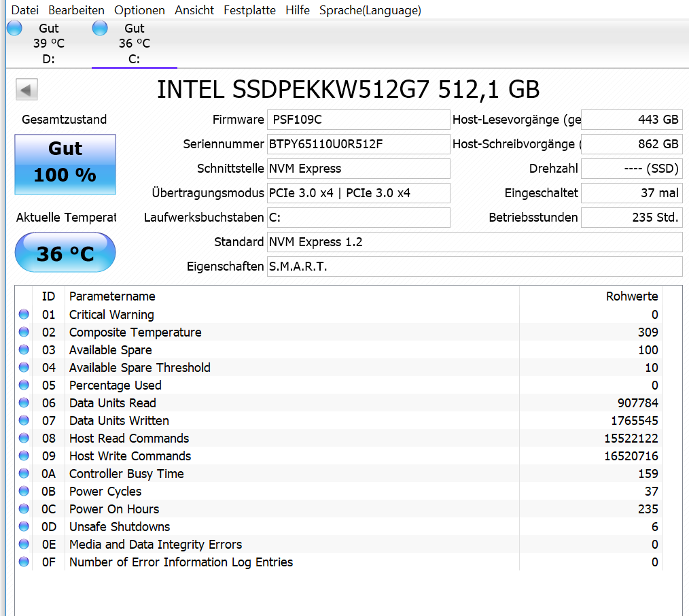Image resolution: width=689 pixels, height=616 pixels.
Task: Select the Unsafe Shutdowns row text
Action: (x=120, y=527)
